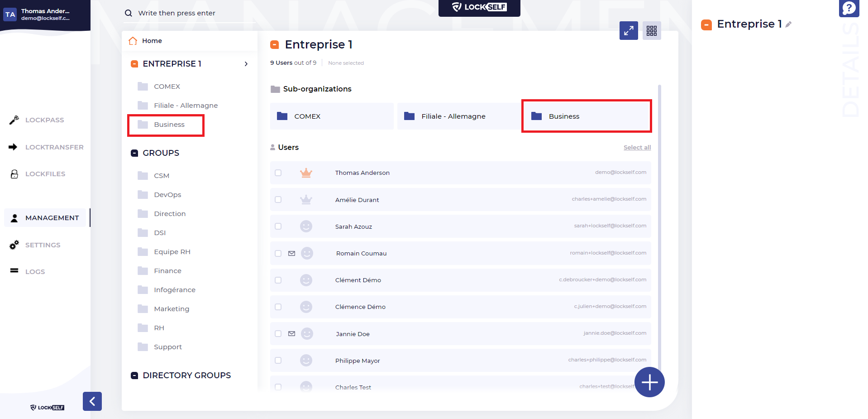This screenshot has height=419, width=868.
Task: Click the LockTransfer arrow icon
Action: click(13, 147)
